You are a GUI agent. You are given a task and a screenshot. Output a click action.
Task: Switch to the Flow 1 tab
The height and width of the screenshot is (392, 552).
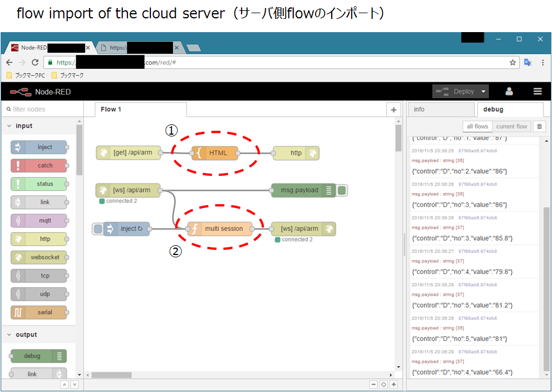coord(141,109)
